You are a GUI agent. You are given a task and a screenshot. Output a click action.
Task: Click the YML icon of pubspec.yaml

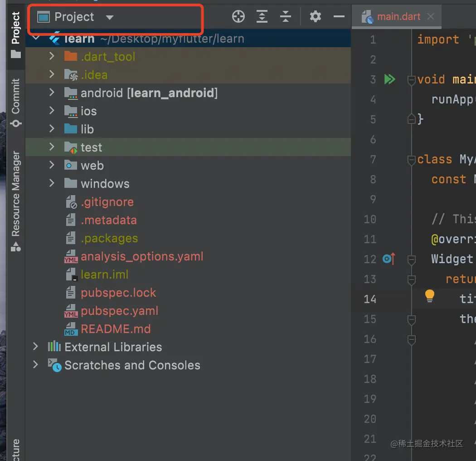click(71, 311)
